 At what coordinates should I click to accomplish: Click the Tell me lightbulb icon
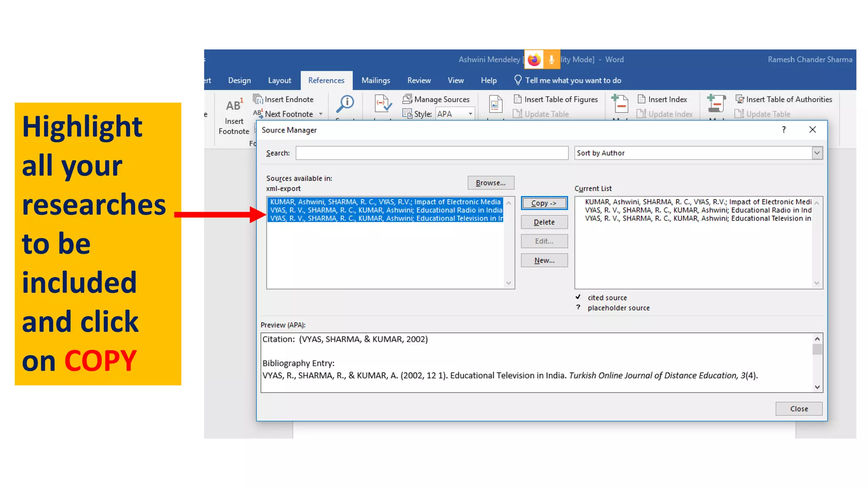tap(518, 80)
